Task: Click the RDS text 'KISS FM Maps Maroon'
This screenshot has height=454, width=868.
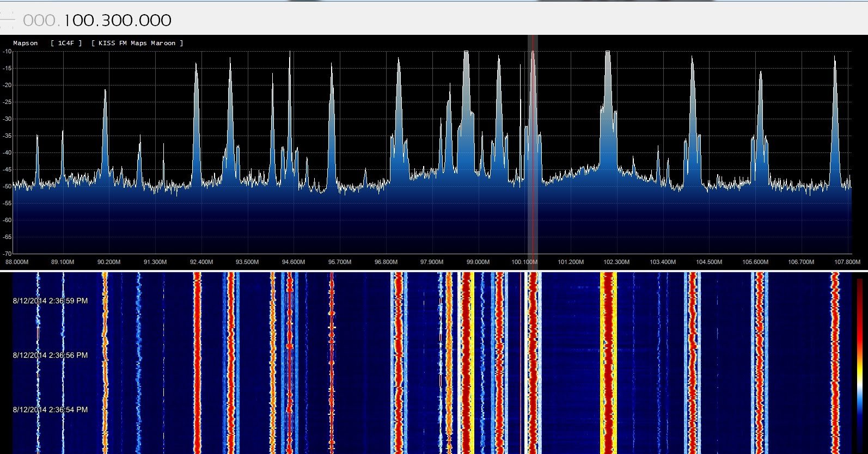Action: point(137,43)
